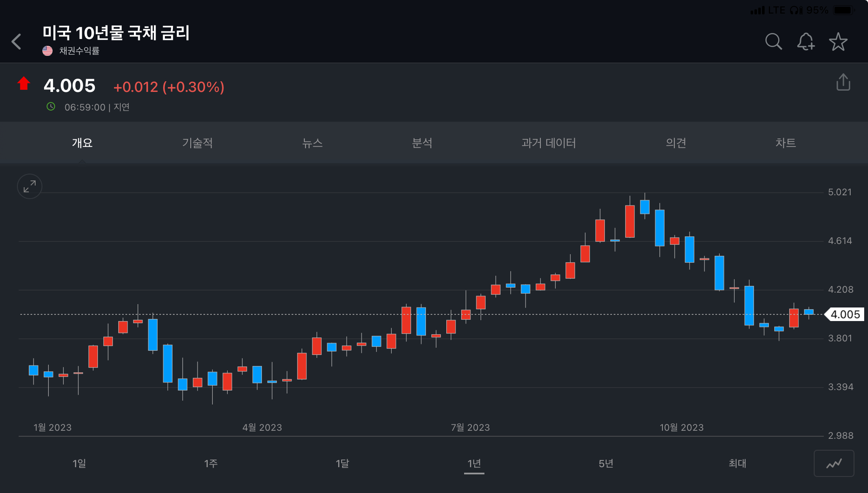Select the 1주 time range
Viewport: 868px width, 493px height.
pos(211,463)
